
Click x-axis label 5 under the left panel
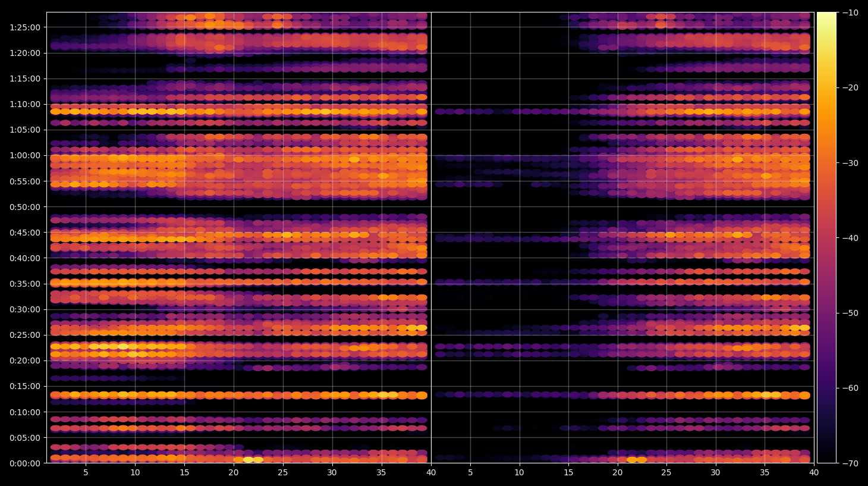[86, 473]
